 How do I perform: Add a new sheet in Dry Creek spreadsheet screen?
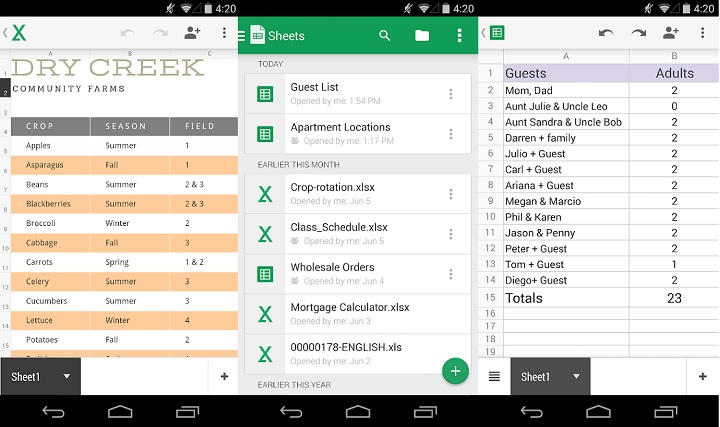click(224, 376)
